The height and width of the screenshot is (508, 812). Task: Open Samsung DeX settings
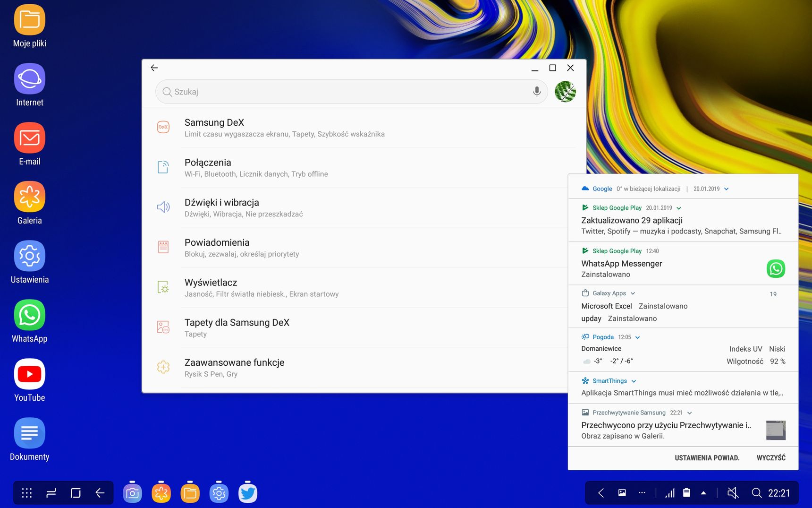[x=364, y=128]
